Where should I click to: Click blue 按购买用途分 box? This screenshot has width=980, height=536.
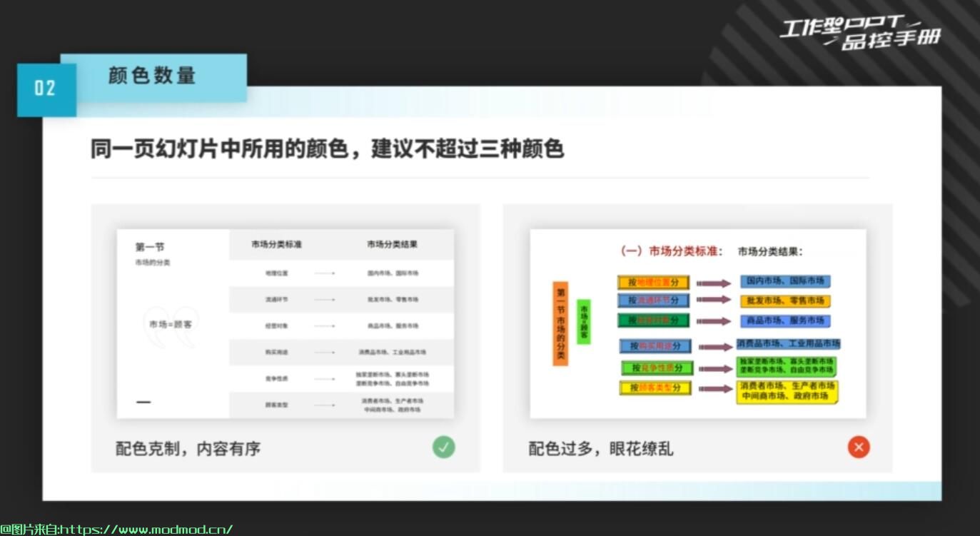point(655,346)
